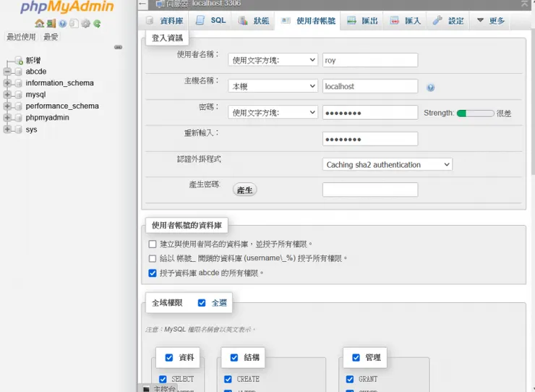Viewport: 535px width, 392px height.
Task: Click the username field containing roy
Action: (x=370, y=60)
